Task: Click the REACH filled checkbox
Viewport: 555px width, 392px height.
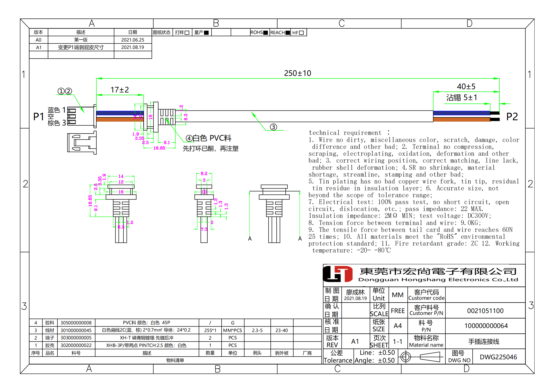Action: click(x=288, y=32)
